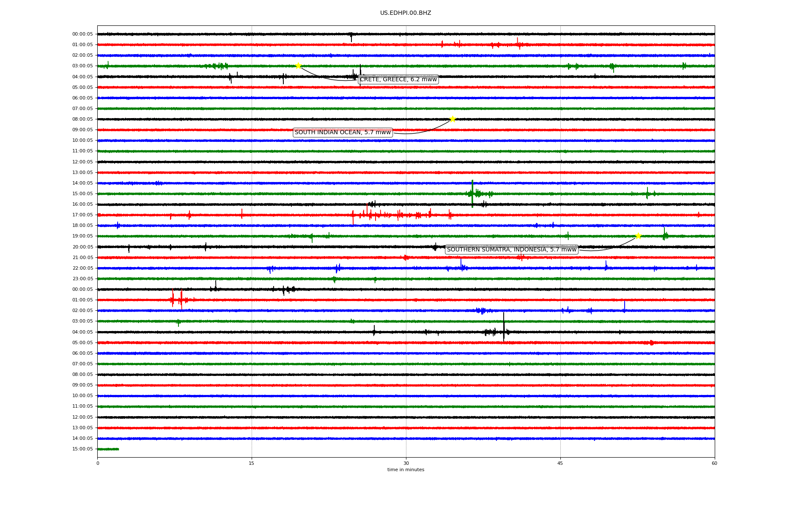Click the 16:00:05 trace time label
This screenshot has width=812, height=508.
pos(82,204)
